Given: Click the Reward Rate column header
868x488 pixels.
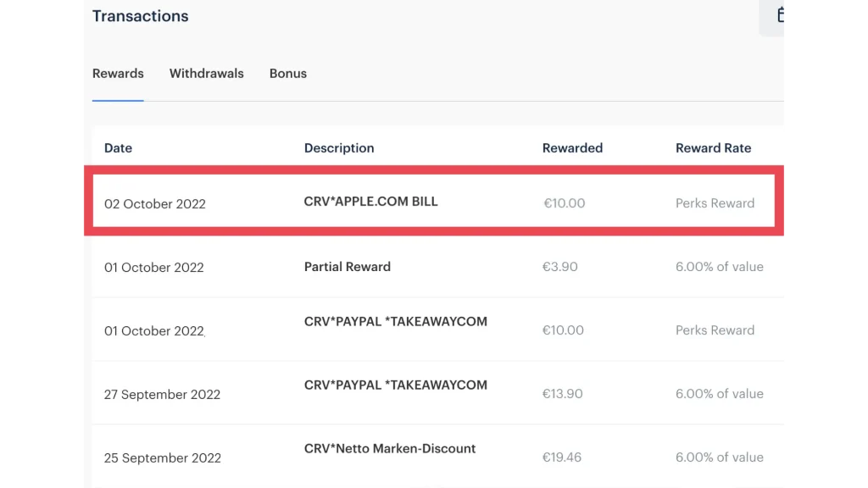Looking at the screenshot, I should [713, 148].
